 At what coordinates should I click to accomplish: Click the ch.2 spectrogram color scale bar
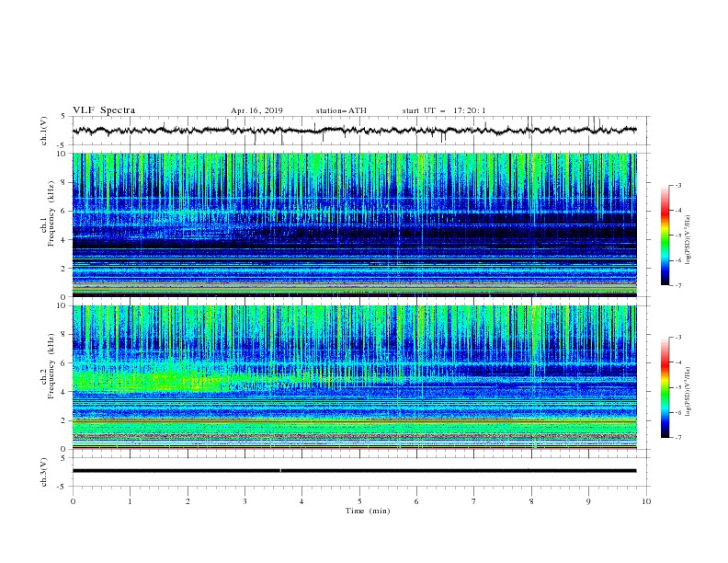click(665, 387)
